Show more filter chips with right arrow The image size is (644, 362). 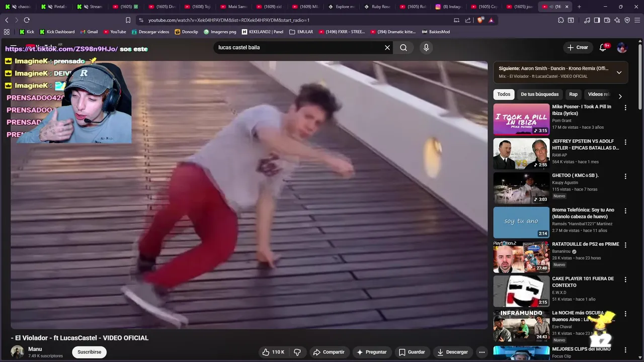click(620, 96)
